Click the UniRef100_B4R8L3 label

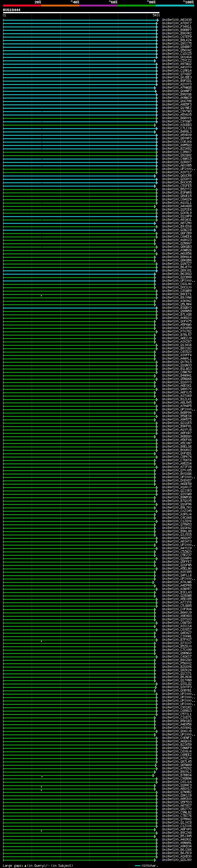click(177, 132)
